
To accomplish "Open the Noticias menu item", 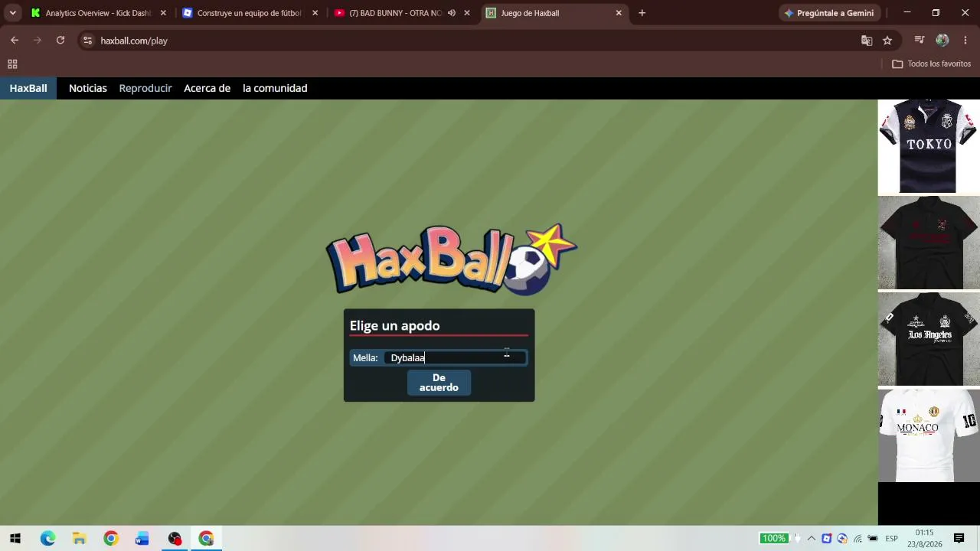I will (88, 88).
